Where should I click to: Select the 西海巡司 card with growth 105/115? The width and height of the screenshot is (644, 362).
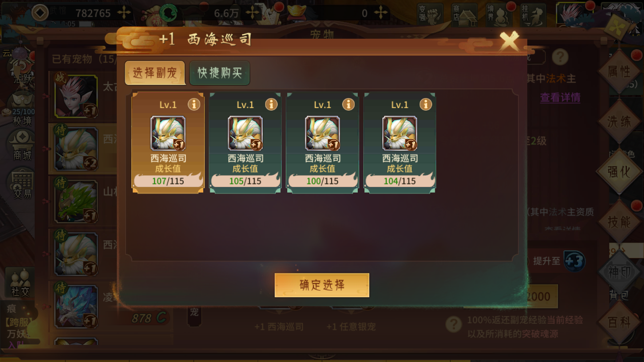coord(246,142)
